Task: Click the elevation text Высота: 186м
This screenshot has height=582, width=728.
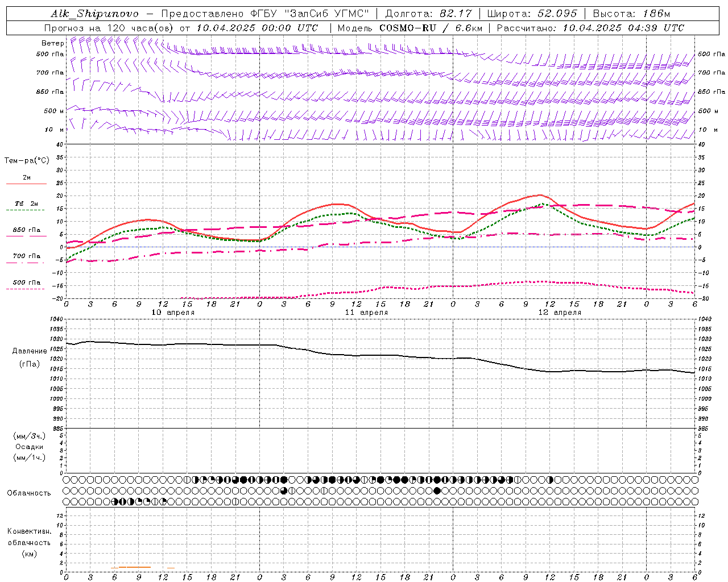Action: [631, 14]
